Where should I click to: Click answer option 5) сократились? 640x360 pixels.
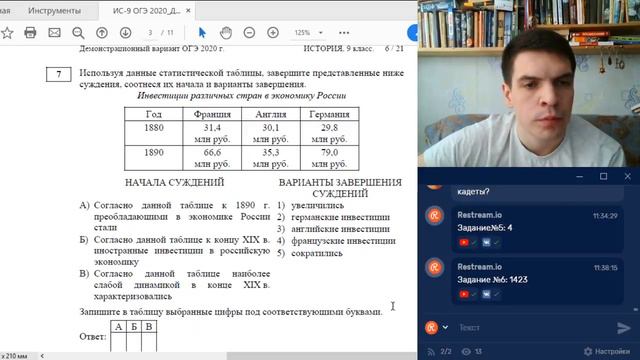tap(310, 253)
